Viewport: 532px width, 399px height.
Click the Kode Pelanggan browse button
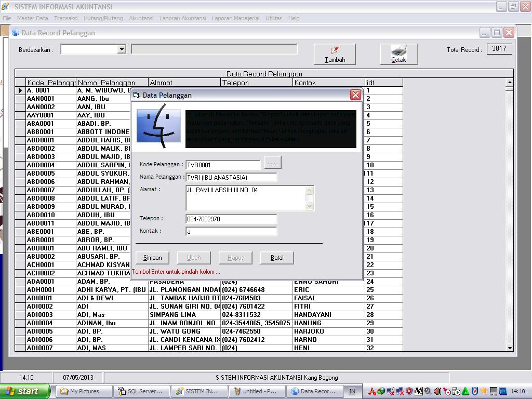[273, 163]
